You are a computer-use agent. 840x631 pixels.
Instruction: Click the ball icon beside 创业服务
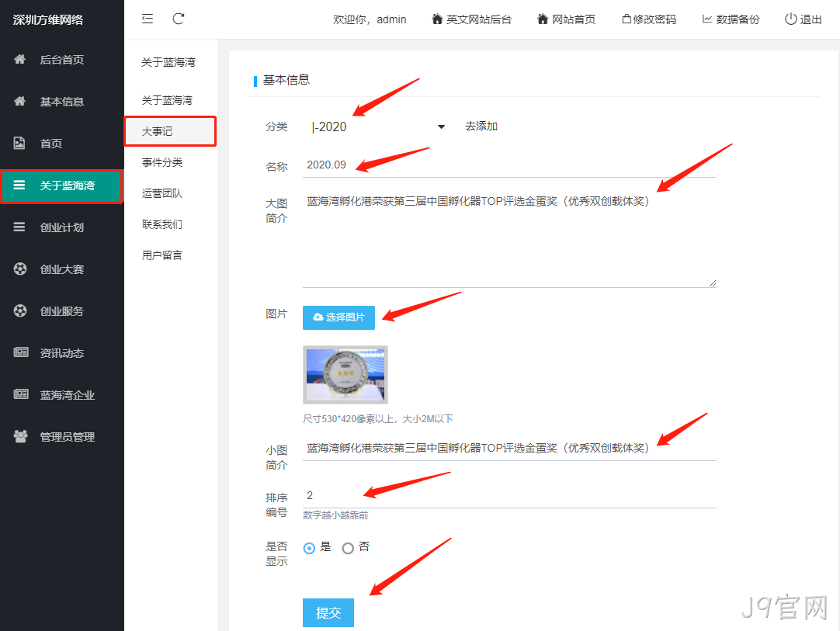coord(20,310)
